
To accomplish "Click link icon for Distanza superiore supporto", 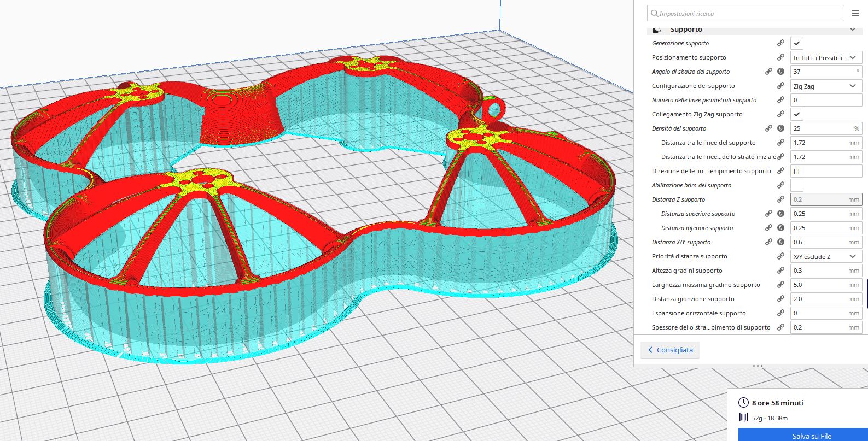I will coord(769,214).
